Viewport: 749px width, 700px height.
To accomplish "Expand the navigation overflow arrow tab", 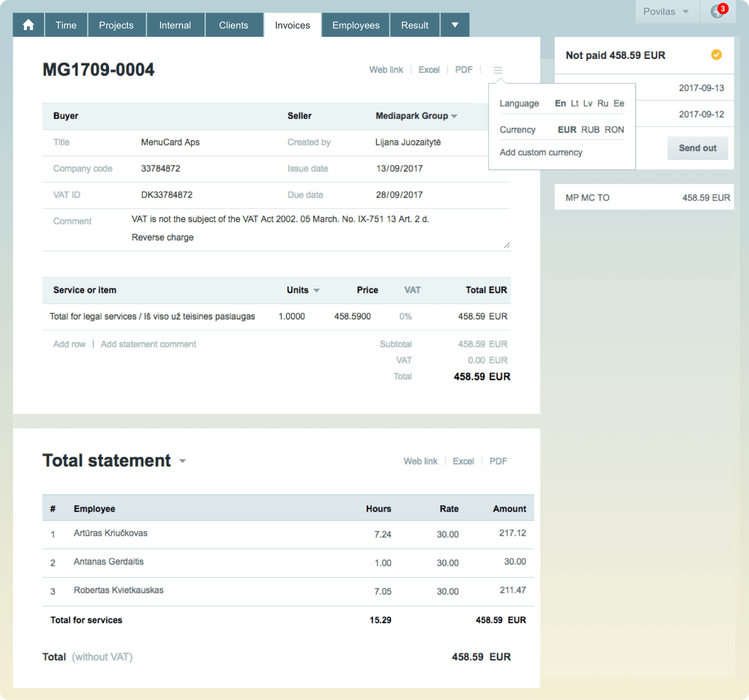I will click(455, 25).
